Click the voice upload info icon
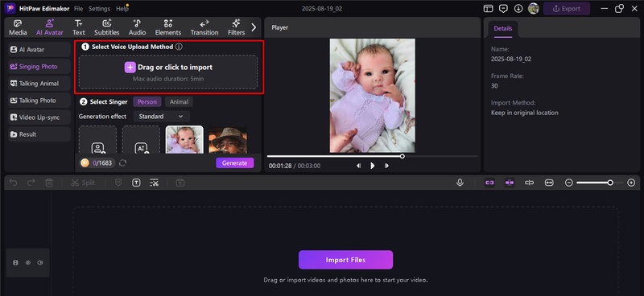644x296 pixels. point(179,47)
